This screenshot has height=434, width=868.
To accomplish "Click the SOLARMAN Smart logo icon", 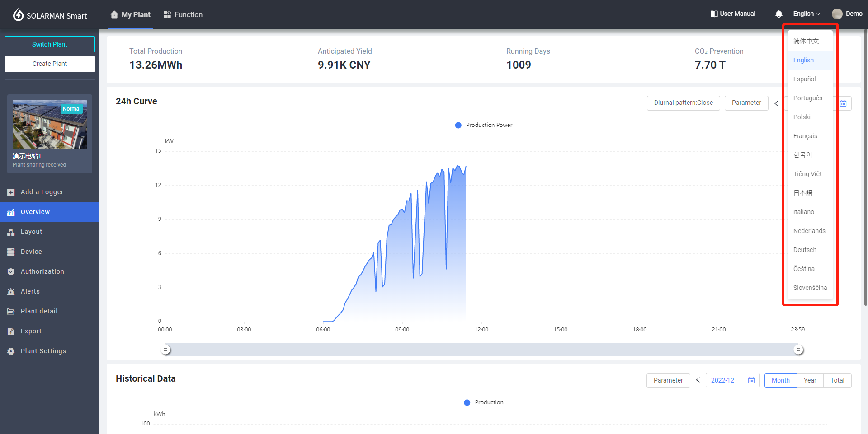I will [18, 15].
